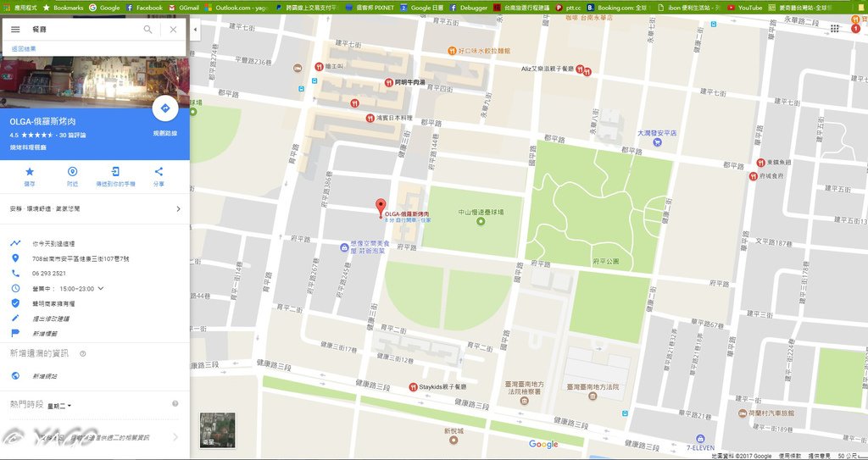Expand the 安靜 · 環境舒適 description row chevron
The width and height of the screenshot is (868, 460).
point(178,208)
